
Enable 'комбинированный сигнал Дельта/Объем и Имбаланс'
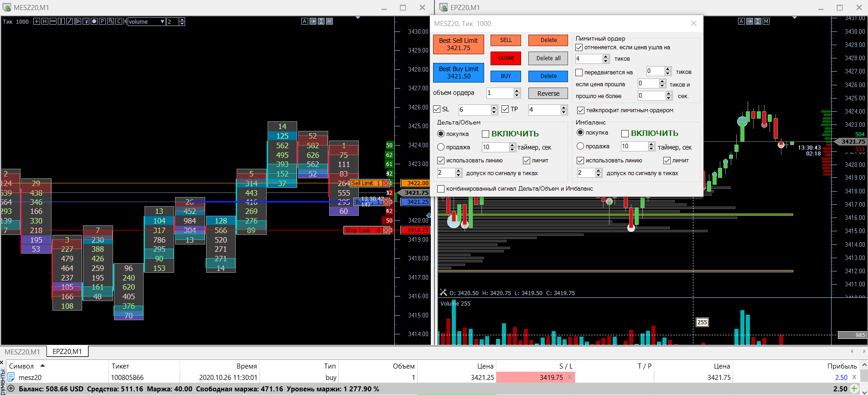tap(441, 189)
